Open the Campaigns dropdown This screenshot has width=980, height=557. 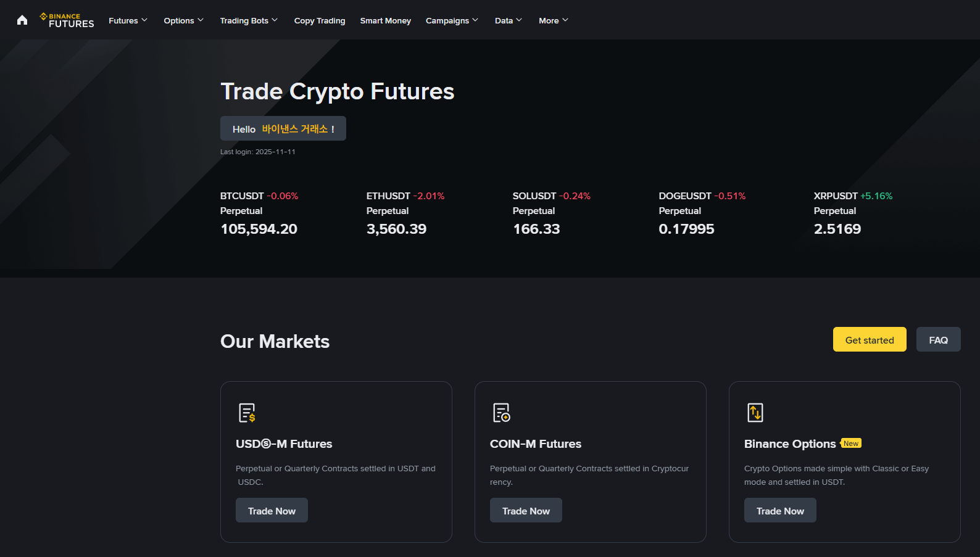pyautogui.click(x=452, y=20)
